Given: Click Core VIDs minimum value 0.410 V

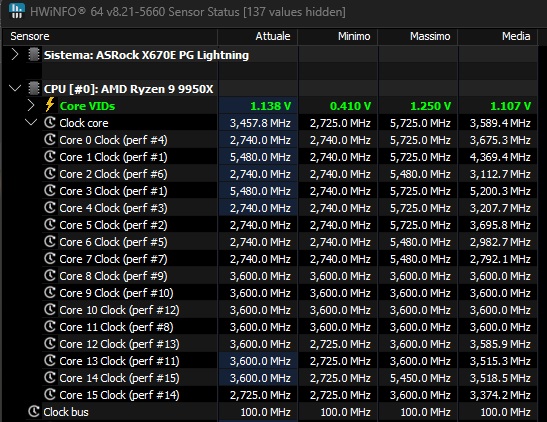Looking at the screenshot, I should coord(350,106).
